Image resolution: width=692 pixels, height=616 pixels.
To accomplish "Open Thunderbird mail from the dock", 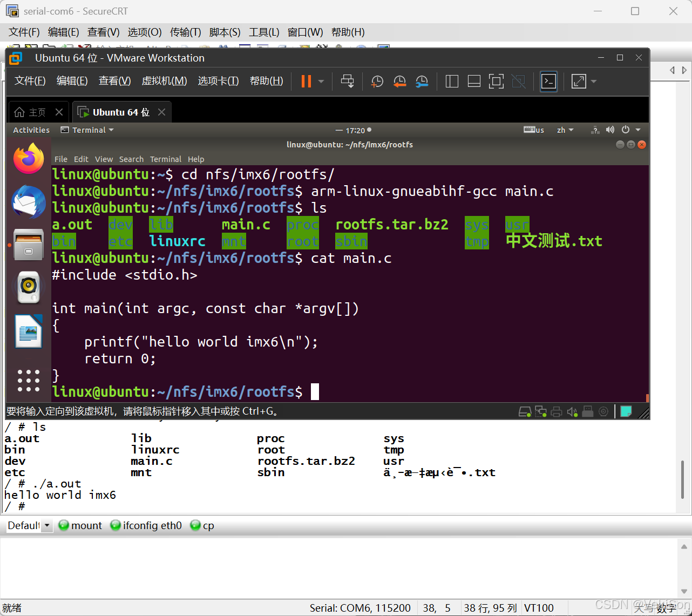I will tap(29, 201).
